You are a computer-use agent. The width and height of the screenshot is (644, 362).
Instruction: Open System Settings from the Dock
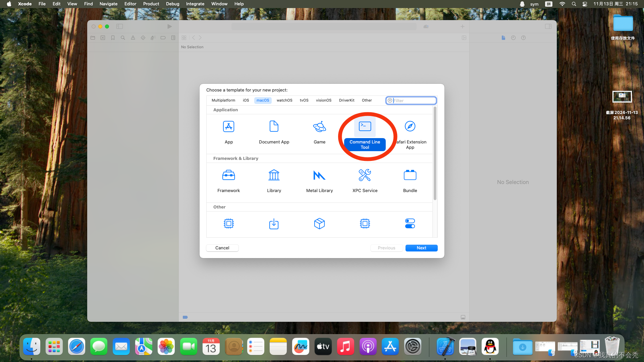click(x=413, y=347)
